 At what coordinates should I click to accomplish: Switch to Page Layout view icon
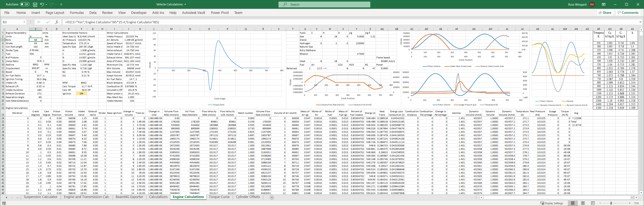tap(583, 203)
